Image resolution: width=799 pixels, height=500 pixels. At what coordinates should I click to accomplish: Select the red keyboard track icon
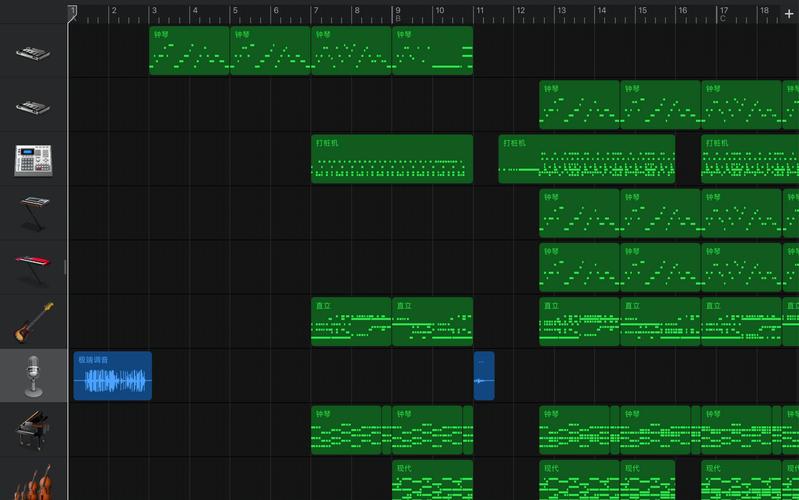[33, 269]
